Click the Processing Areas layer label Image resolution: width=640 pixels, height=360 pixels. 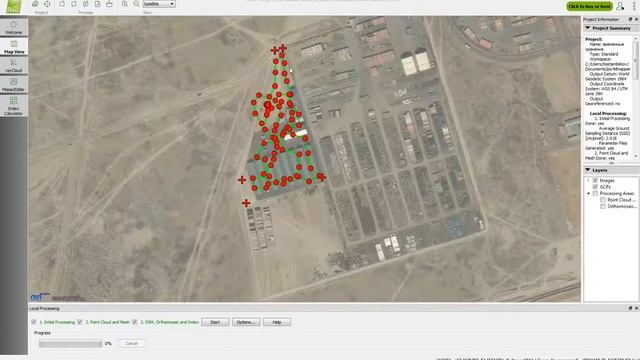[x=617, y=193]
